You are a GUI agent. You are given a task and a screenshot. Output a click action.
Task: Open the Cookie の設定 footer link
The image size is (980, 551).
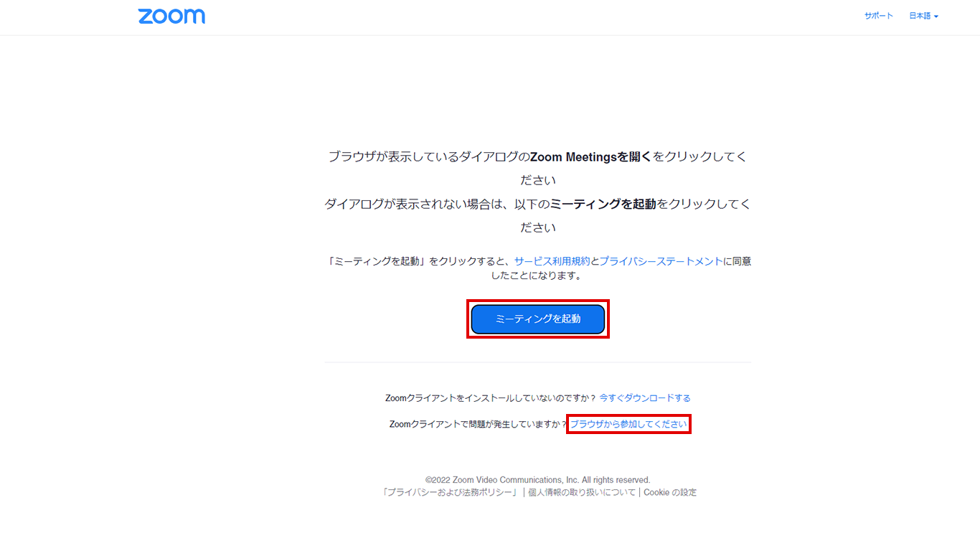pos(670,492)
